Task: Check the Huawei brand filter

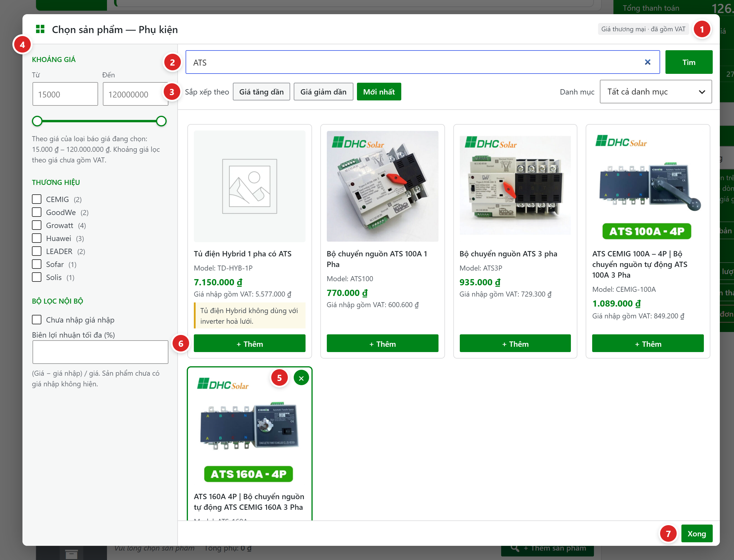Action: (x=37, y=238)
